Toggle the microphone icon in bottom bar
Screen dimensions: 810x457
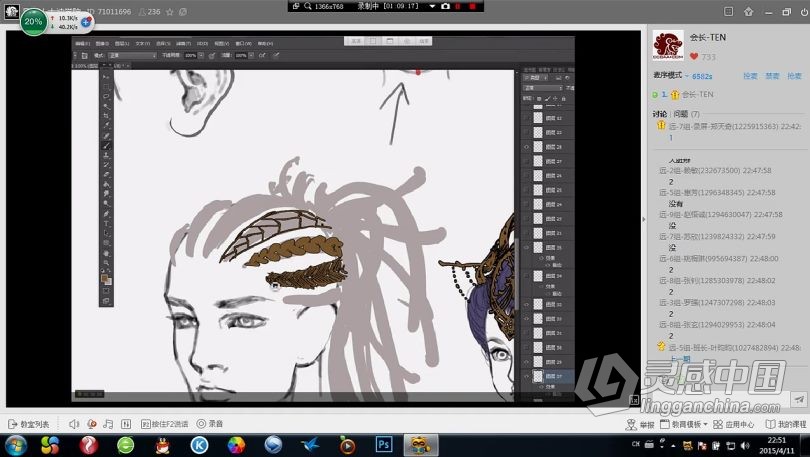point(91,424)
